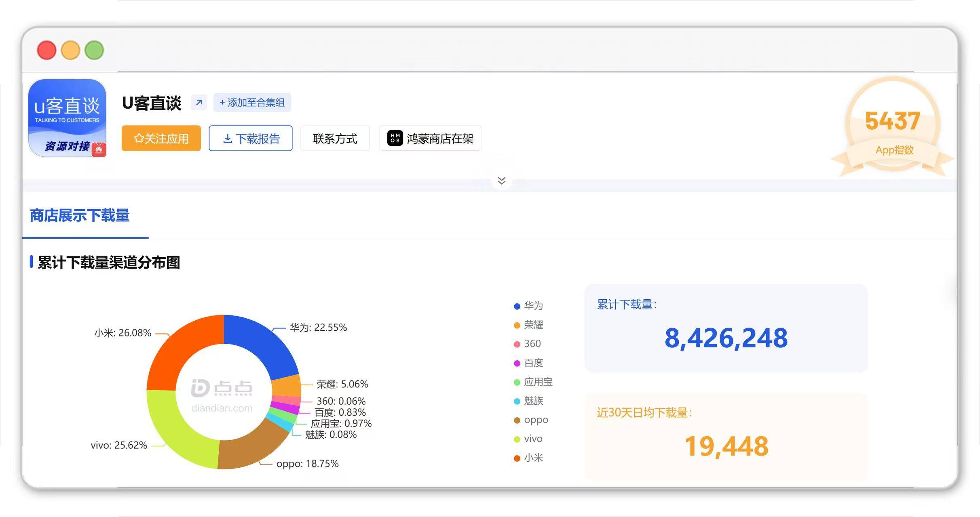Click the 累计下载量渠道分布图 heading

click(x=109, y=263)
